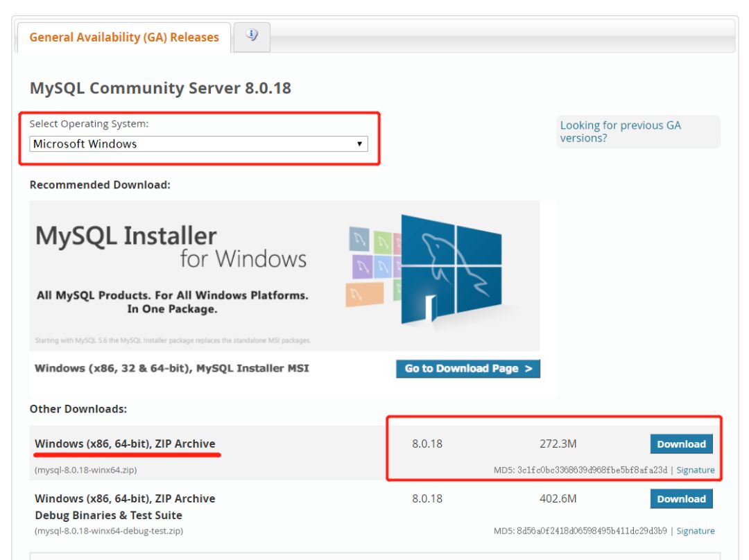The image size is (749, 560).
Task: Open the Select Operating System dropdown
Action: [199, 143]
